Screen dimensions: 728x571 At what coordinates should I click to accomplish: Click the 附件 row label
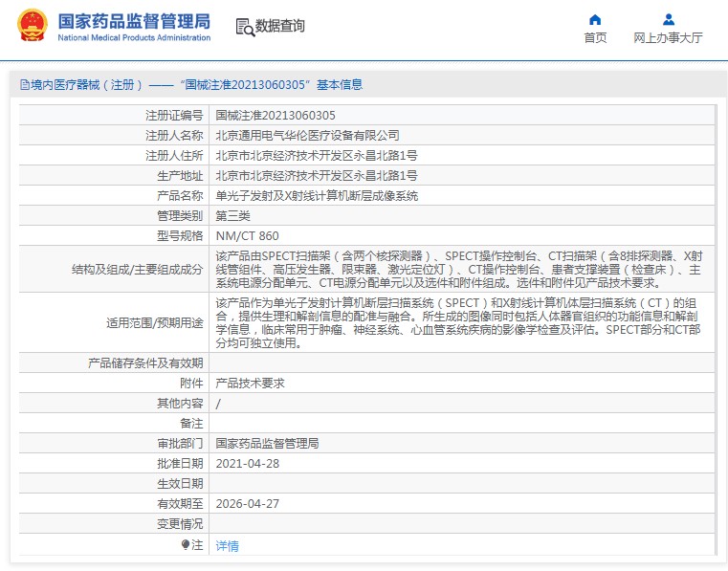[191, 383]
